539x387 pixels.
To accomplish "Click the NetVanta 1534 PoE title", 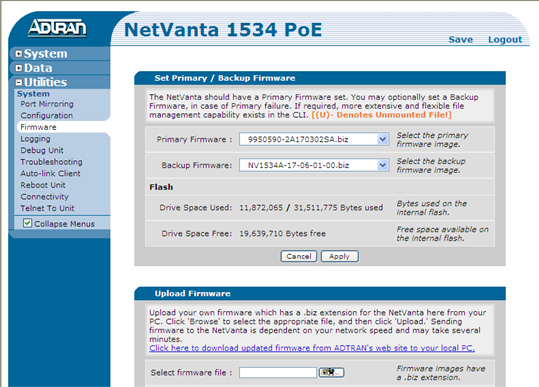I will click(223, 30).
